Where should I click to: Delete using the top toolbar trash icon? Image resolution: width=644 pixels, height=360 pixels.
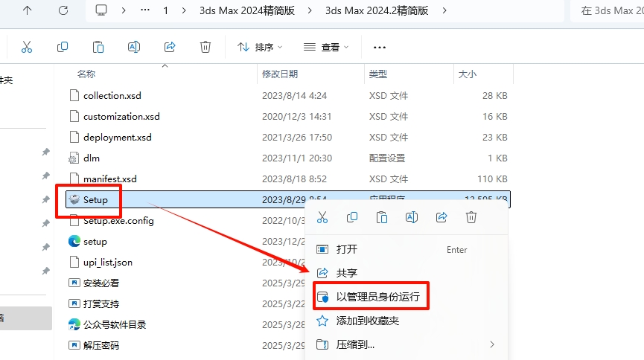pos(205,47)
